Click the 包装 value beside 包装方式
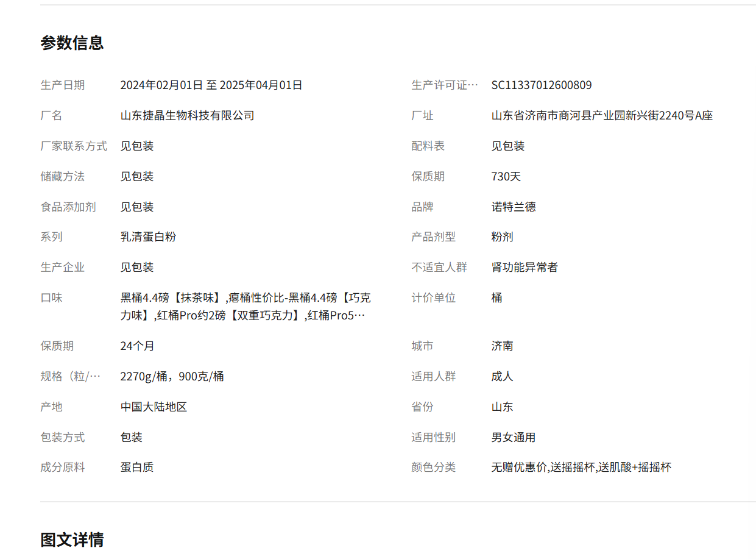Image resolution: width=756 pixels, height=559 pixels. (x=132, y=438)
